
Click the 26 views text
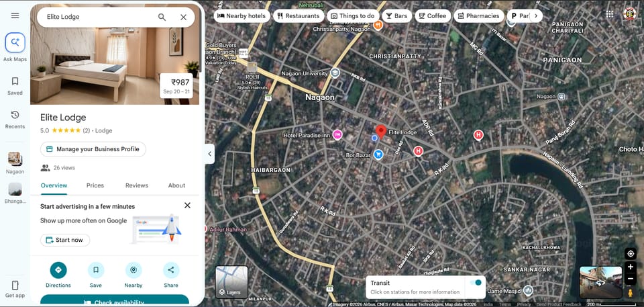(64, 168)
